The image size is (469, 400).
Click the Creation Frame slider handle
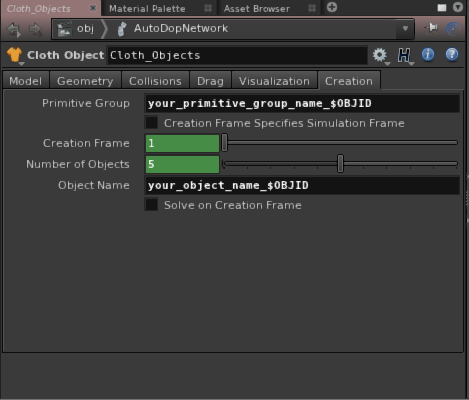225,143
